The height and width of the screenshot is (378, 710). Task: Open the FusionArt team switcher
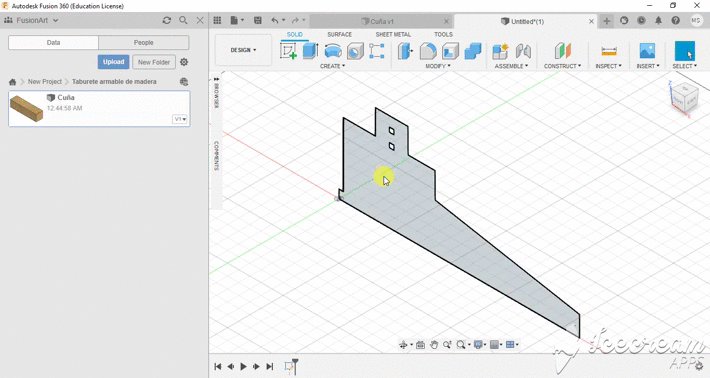31,20
